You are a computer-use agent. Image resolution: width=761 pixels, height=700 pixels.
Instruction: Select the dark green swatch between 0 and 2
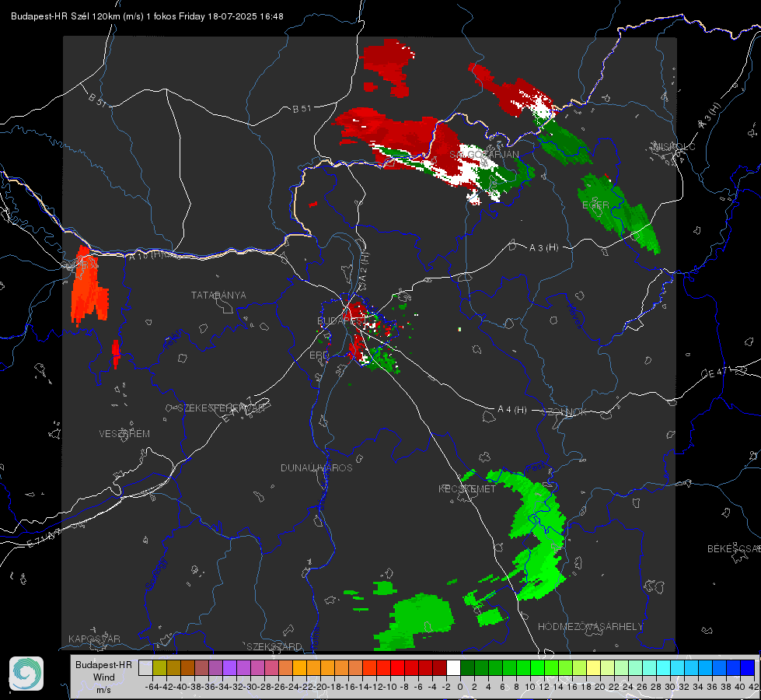(x=467, y=667)
